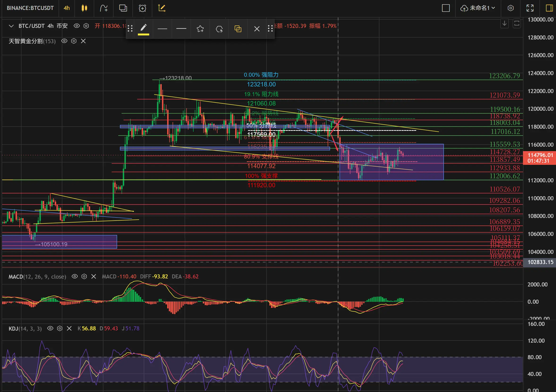Click the 119500.16 green level label
Image resolution: width=556 pixels, height=392 pixels.
pyautogui.click(x=505, y=109)
